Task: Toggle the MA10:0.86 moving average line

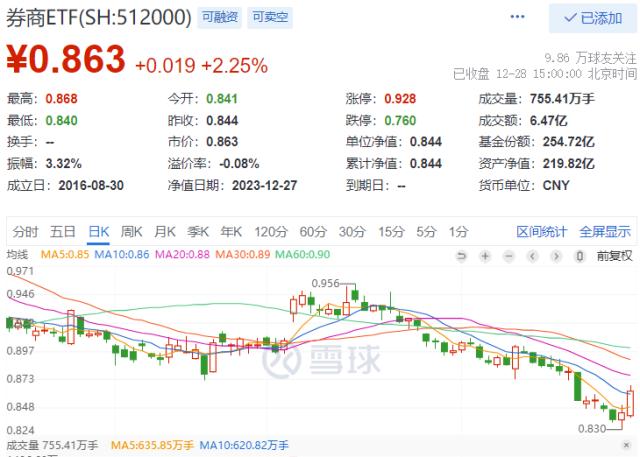Action: click(x=122, y=255)
